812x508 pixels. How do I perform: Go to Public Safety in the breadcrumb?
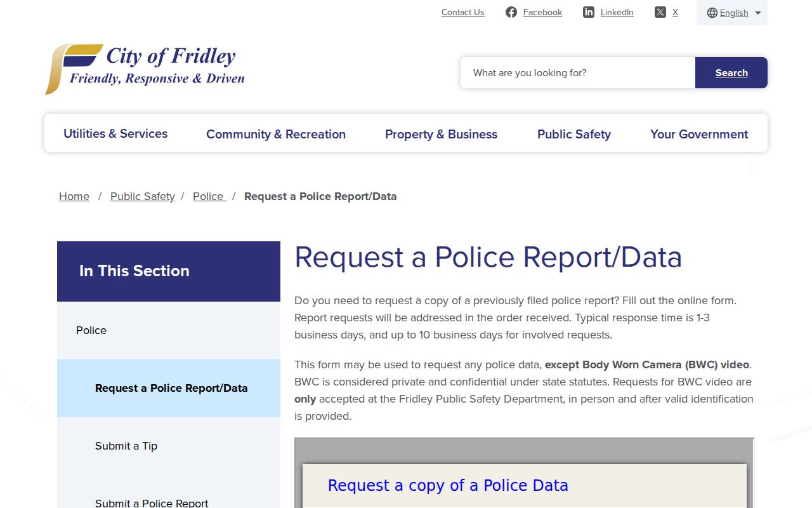143,196
